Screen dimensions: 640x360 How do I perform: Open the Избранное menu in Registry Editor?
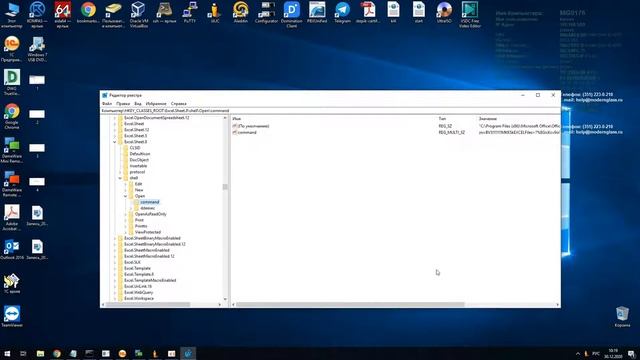(156, 104)
